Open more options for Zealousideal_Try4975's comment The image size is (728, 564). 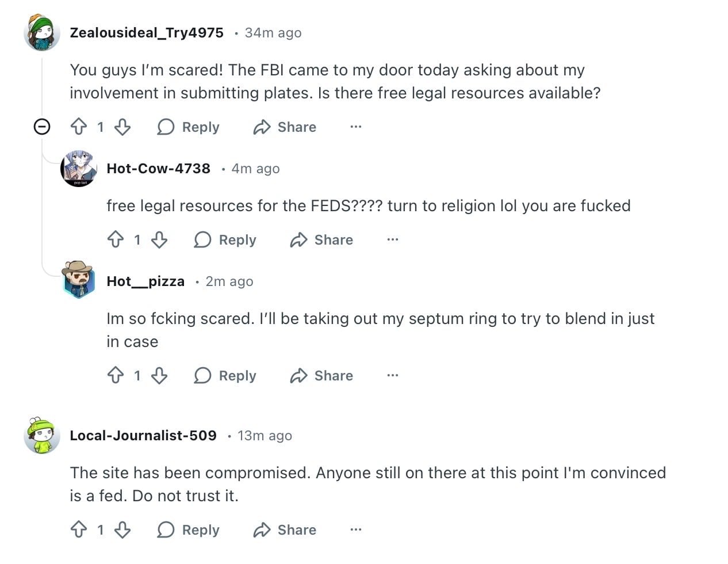[x=356, y=127]
